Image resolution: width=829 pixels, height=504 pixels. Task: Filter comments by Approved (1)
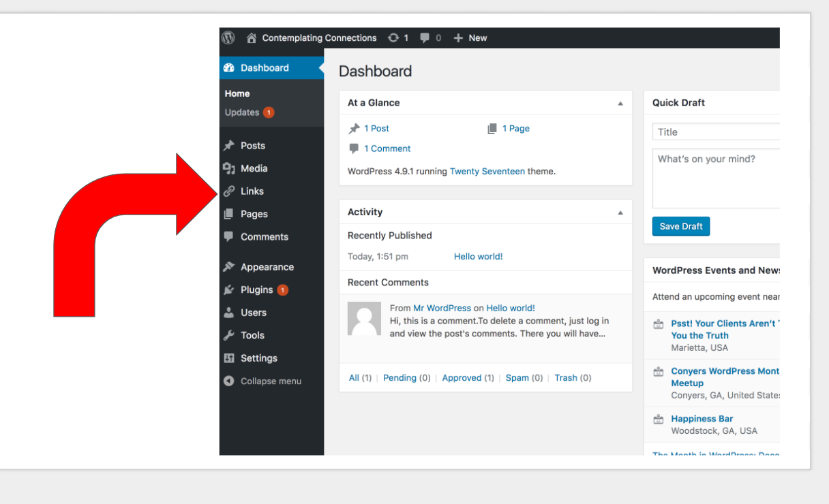pos(468,378)
